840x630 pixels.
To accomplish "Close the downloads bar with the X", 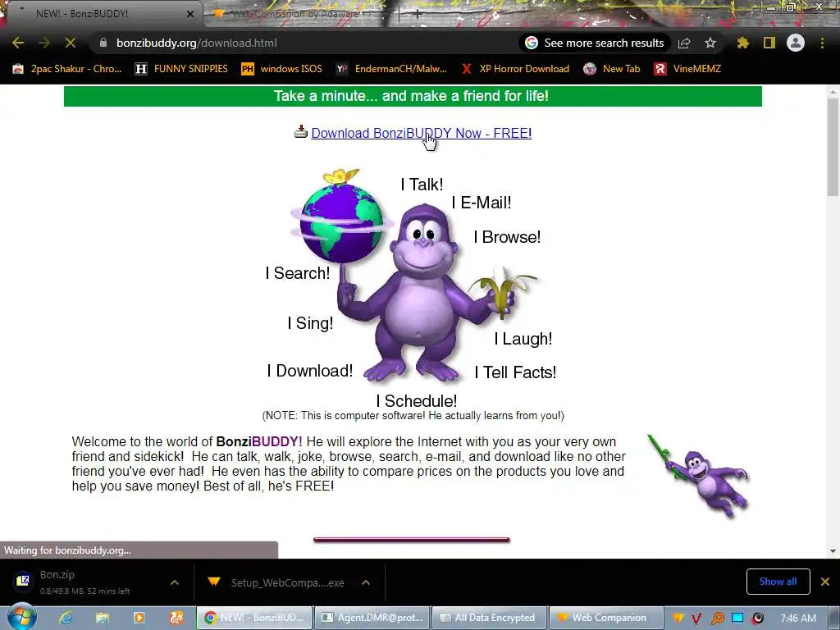I will (x=825, y=582).
